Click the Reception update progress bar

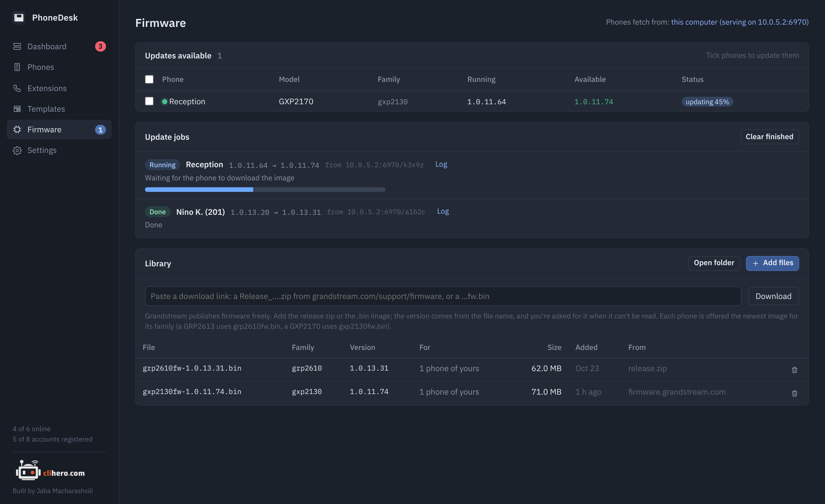pos(265,189)
